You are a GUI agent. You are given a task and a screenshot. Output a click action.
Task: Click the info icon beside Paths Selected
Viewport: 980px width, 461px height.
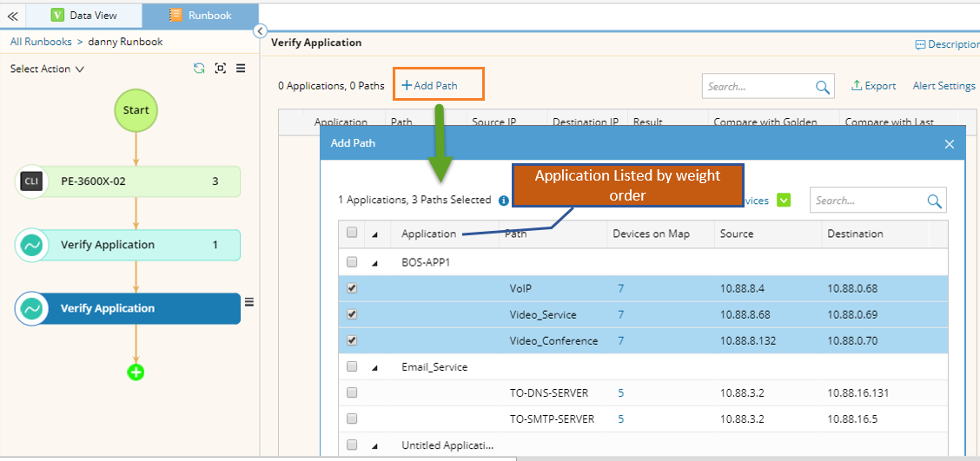click(504, 201)
